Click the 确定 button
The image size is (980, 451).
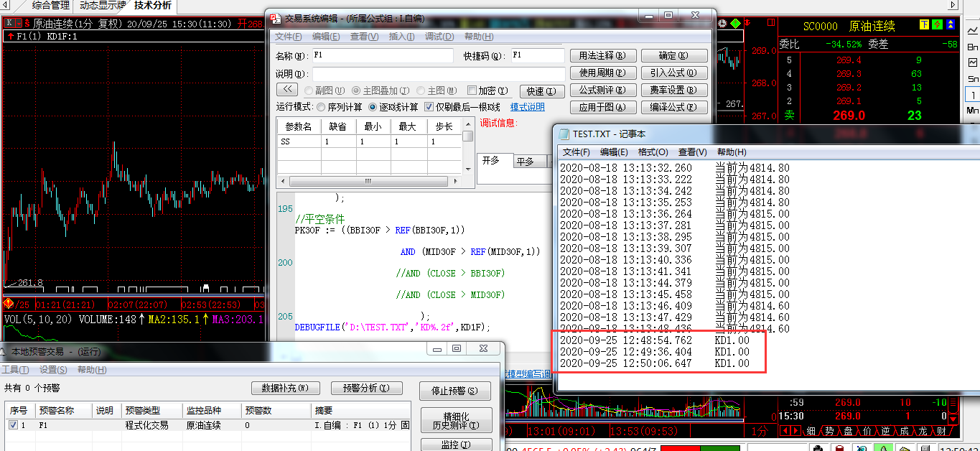[x=673, y=55]
